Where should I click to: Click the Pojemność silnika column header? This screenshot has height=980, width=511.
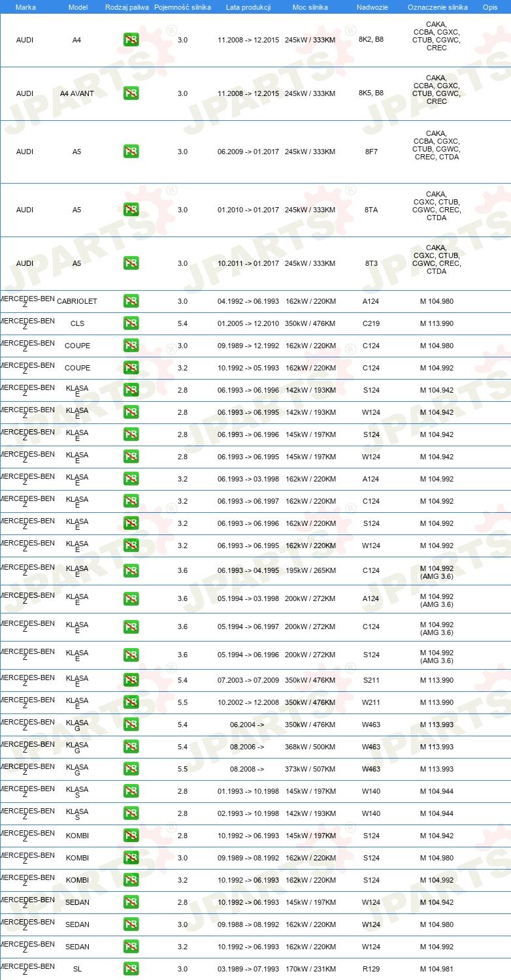coord(182,7)
